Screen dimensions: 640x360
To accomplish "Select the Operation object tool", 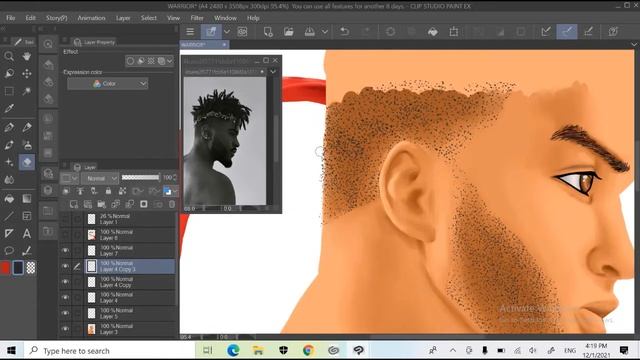I will [9, 73].
